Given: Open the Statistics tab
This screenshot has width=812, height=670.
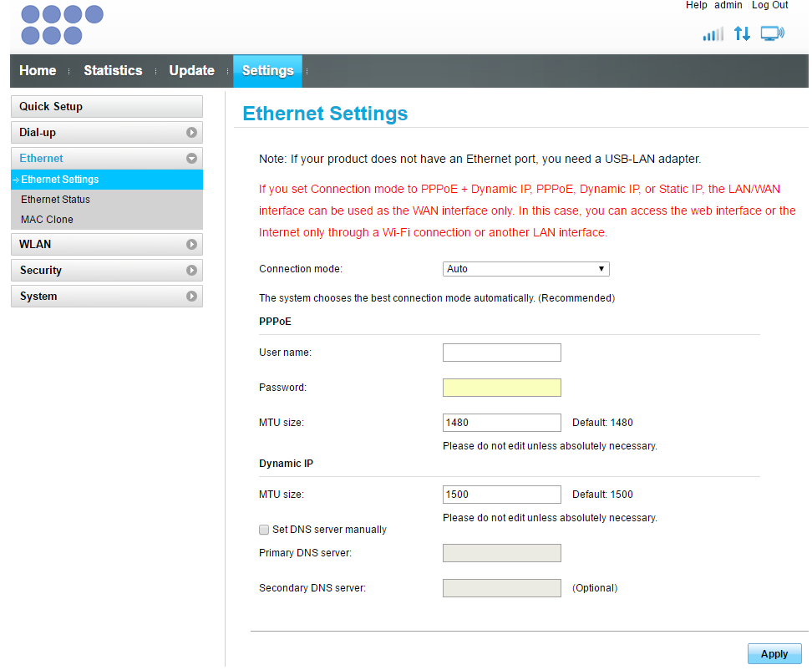Looking at the screenshot, I should (x=112, y=71).
